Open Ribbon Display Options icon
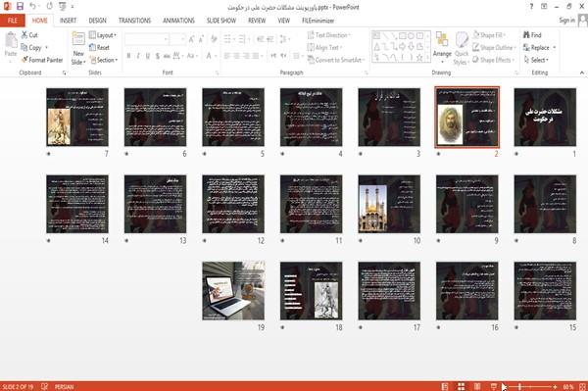The height and width of the screenshot is (391, 588). [544, 7]
